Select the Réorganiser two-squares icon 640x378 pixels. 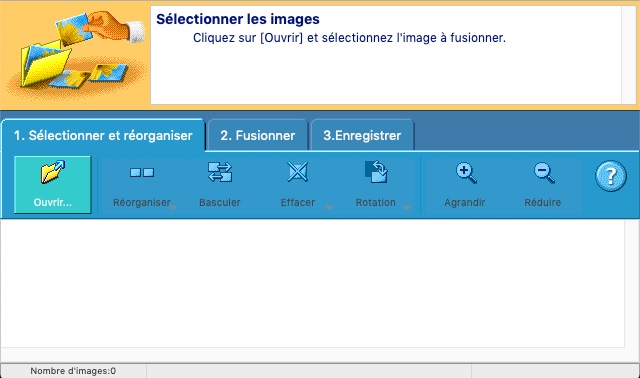(142, 172)
